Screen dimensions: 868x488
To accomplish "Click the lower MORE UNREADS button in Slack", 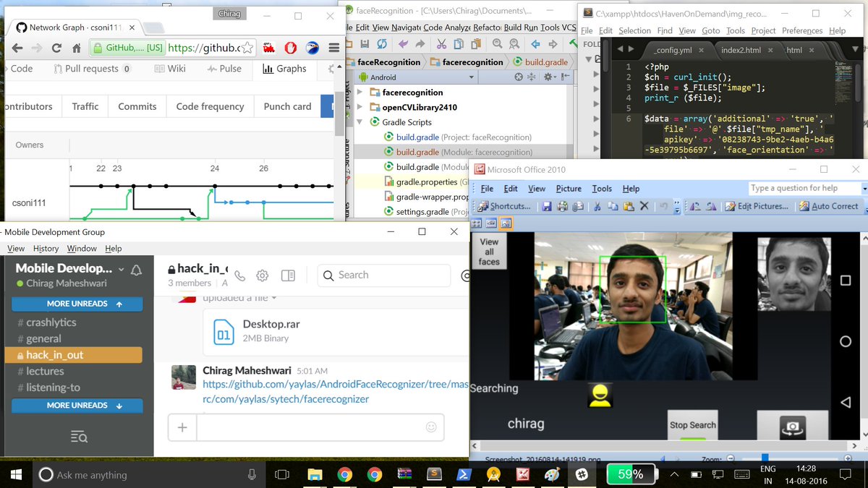I will [77, 406].
